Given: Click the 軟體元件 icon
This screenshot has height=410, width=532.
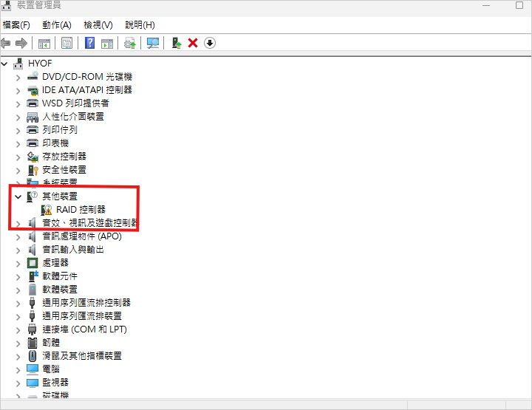Looking at the screenshot, I should coord(33,276).
